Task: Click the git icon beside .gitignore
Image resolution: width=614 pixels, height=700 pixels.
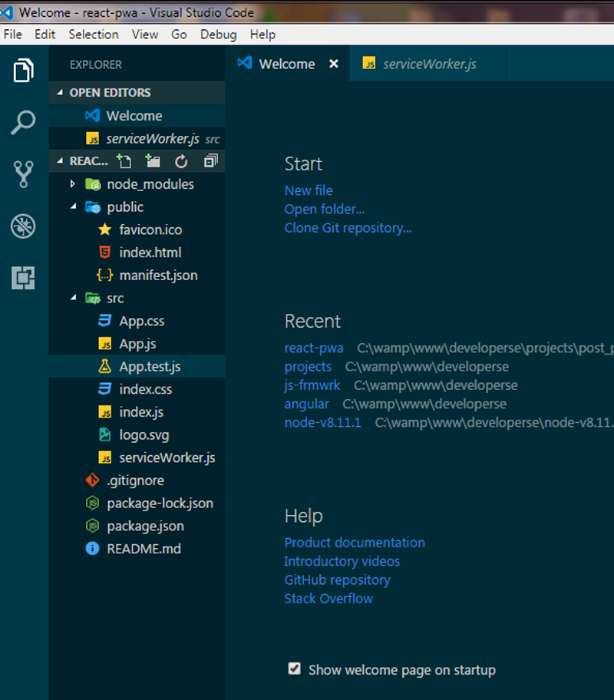Action: pos(92,480)
